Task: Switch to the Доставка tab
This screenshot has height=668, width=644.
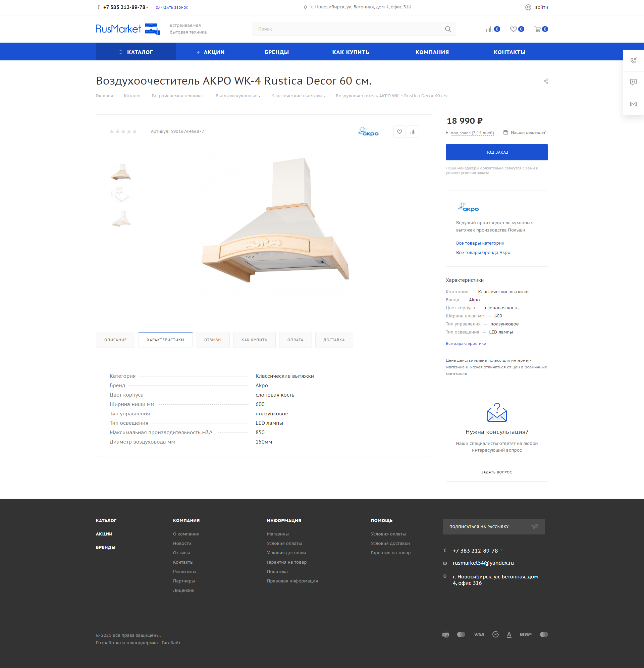Action: coord(334,340)
